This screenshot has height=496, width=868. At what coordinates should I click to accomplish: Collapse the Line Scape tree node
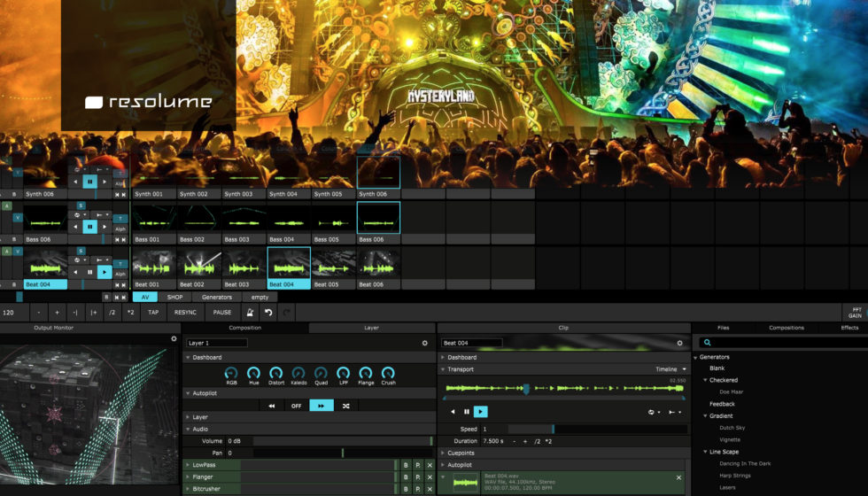(705, 452)
